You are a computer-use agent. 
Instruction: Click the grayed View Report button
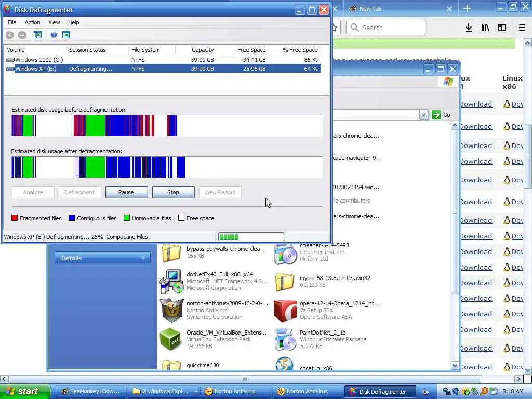coord(220,192)
